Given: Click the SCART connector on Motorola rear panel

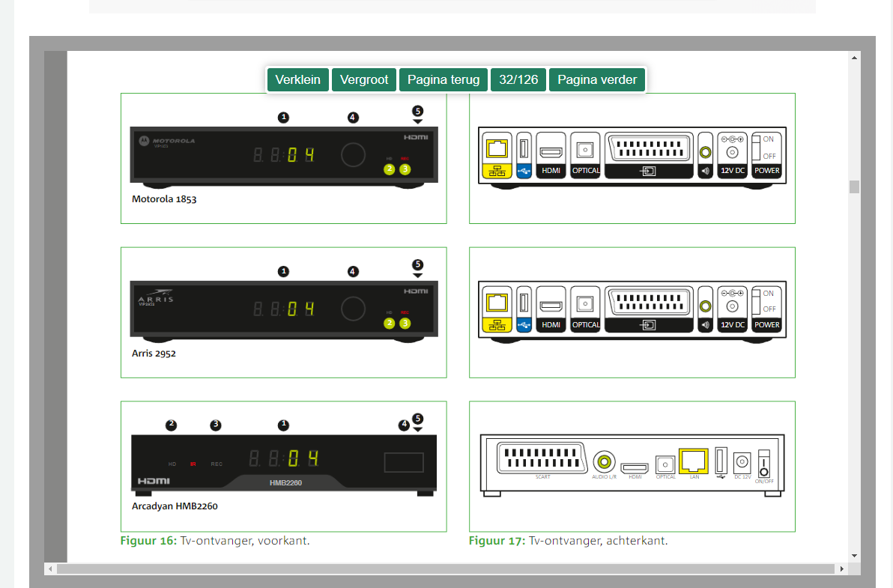Looking at the screenshot, I should (649, 155).
